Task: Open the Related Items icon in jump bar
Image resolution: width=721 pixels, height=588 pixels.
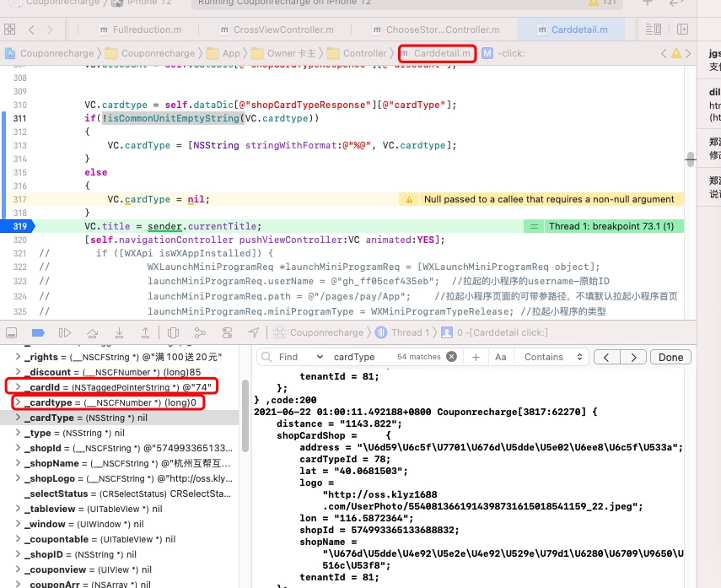Action: coord(8,52)
